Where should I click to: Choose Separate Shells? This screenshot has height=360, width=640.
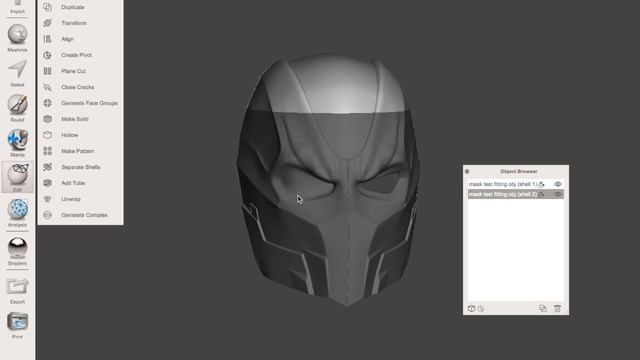80,167
